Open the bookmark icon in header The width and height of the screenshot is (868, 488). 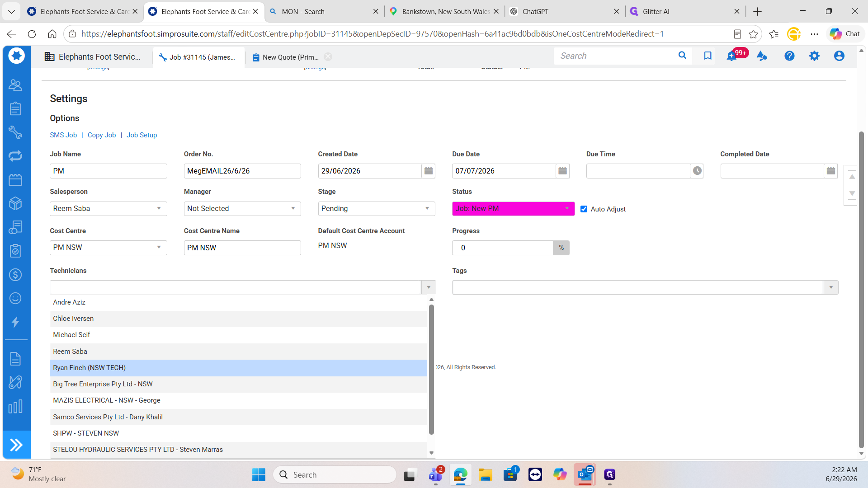(708, 56)
